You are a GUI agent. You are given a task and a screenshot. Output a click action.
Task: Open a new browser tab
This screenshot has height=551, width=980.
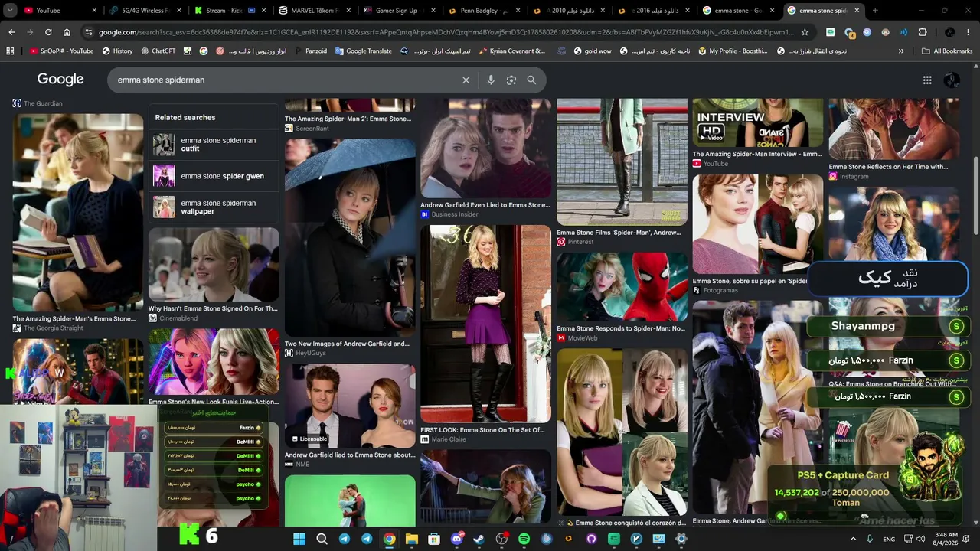(875, 11)
